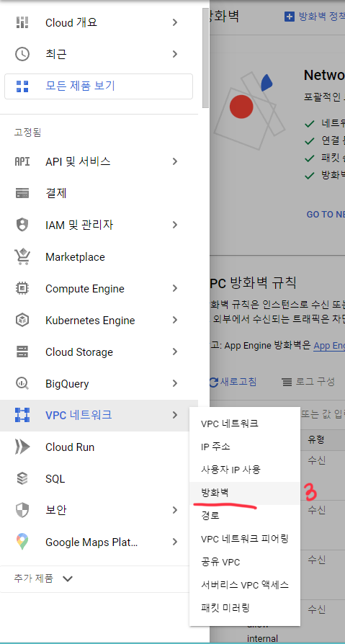Click the 로그 구성 list icon
This screenshot has width=345, height=644.
(287, 382)
